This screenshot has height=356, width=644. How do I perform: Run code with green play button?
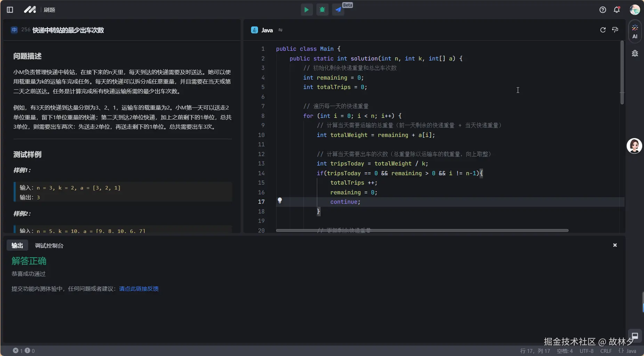point(306,10)
